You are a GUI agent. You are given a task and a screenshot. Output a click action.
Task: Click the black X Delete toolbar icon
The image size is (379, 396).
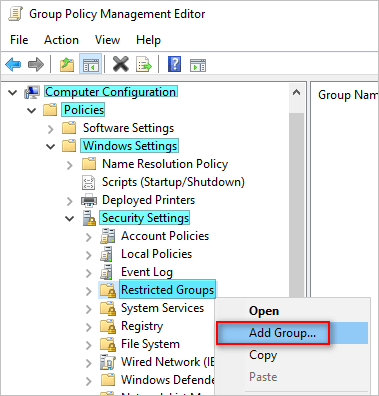coord(121,64)
